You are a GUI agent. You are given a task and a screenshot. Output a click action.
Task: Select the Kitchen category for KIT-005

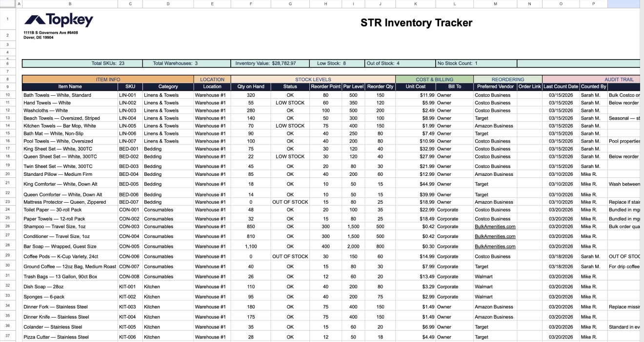tap(168, 327)
